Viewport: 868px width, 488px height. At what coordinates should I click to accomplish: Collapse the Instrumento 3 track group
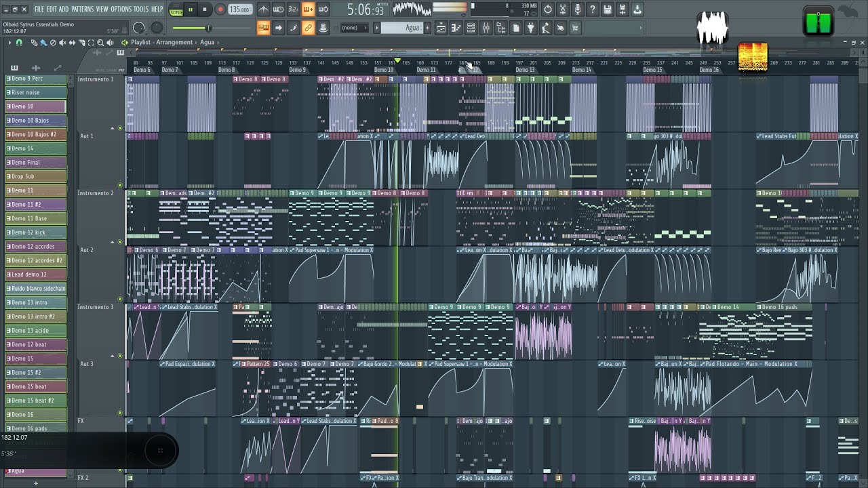coord(113,356)
